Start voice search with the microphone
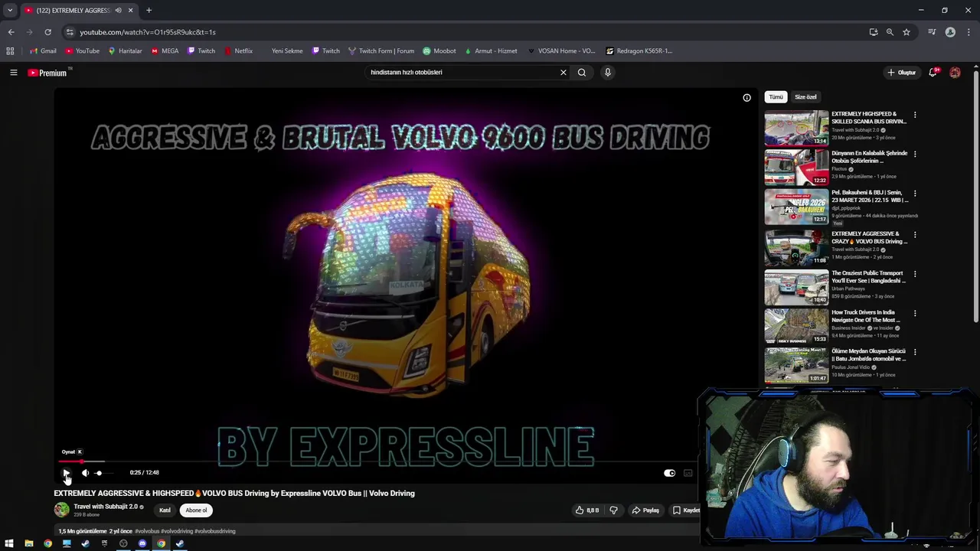The width and height of the screenshot is (980, 551). point(608,73)
